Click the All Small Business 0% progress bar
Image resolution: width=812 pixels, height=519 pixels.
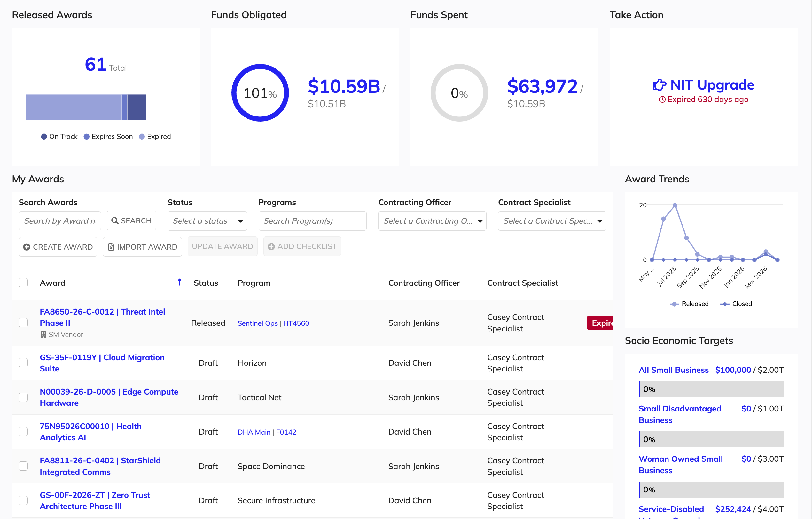click(711, 389)
